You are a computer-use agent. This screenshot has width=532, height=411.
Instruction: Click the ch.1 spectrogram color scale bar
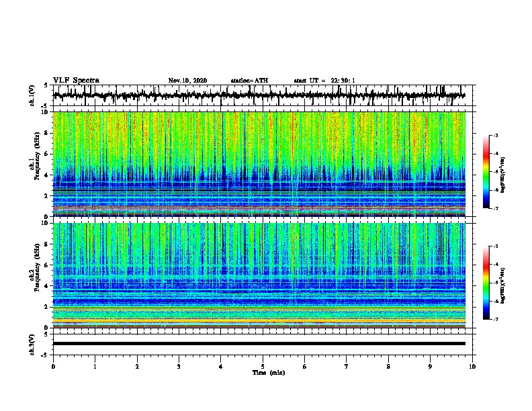tap(486, 172)
